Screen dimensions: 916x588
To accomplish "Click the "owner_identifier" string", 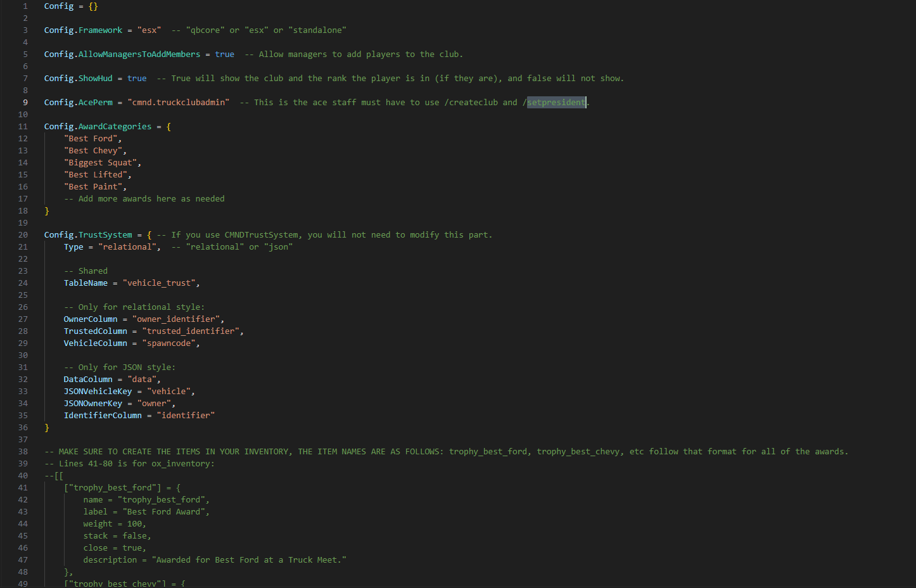I will tap(176, 319).
